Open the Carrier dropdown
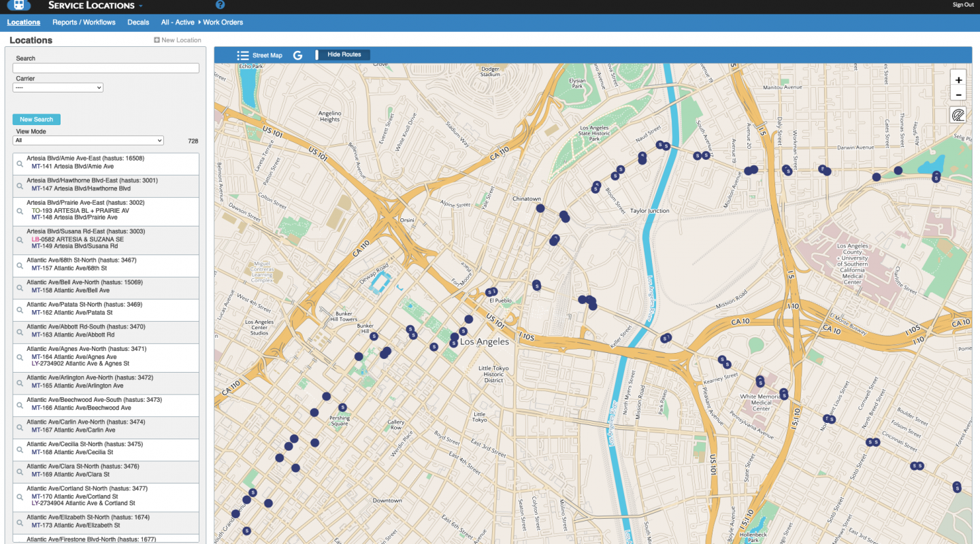 coord(58,88)
